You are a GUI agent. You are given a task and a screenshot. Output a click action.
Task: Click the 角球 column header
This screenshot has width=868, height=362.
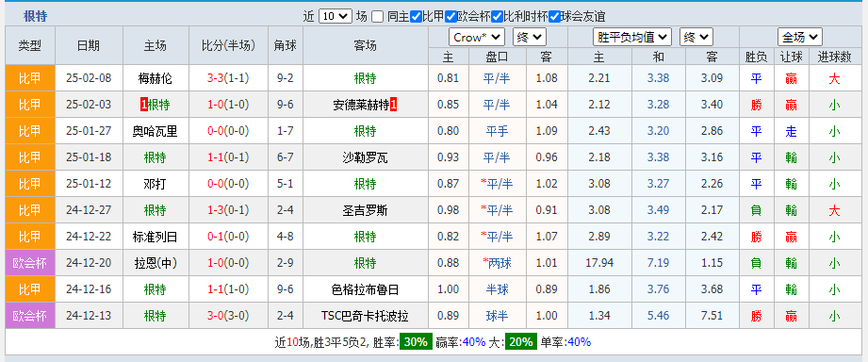click(x=285, y=45)
